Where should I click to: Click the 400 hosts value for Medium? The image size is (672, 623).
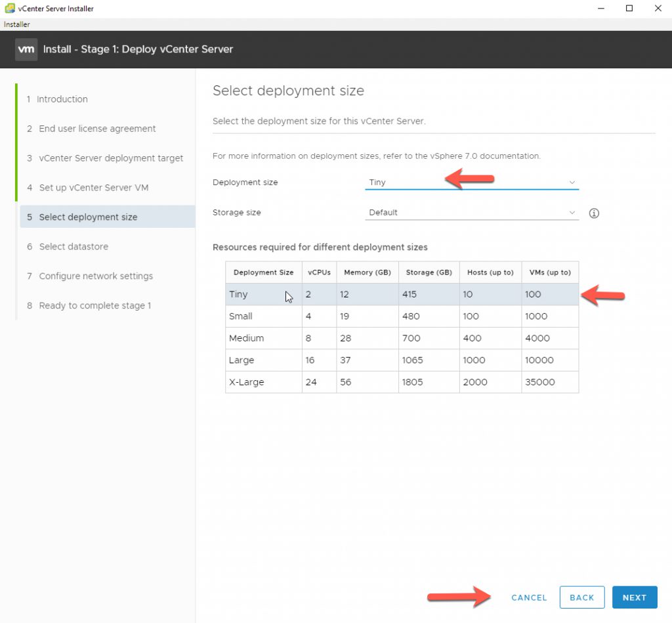click(472, 338)
